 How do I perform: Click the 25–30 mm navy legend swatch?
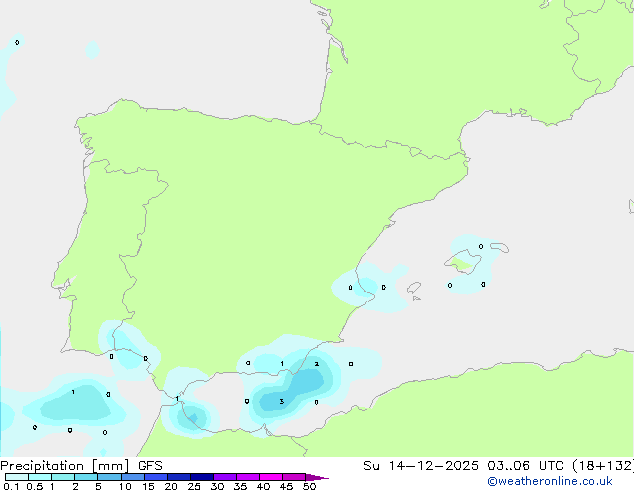[x=202, y=477]
